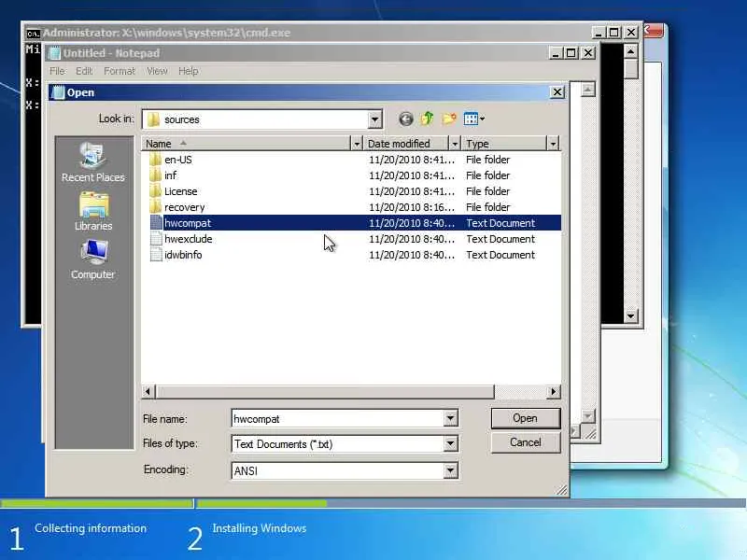Open Computer in sidebar
This screenshot has height=560, width=747.
[92, 260]
